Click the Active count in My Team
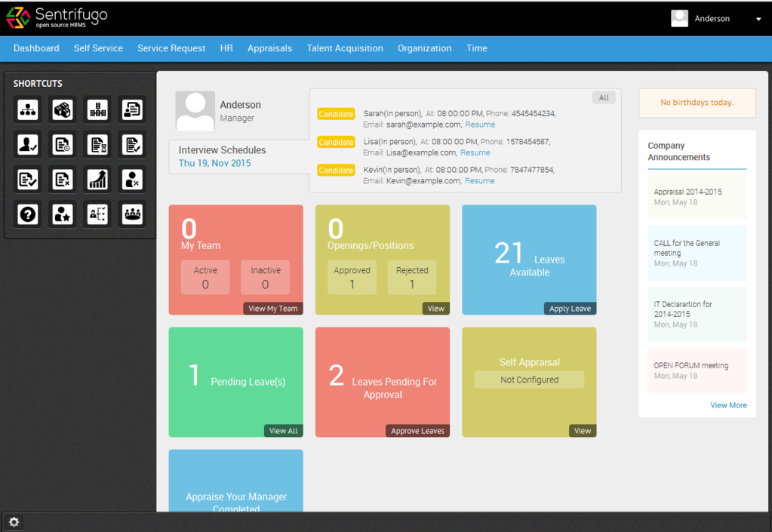 (205, 278)
